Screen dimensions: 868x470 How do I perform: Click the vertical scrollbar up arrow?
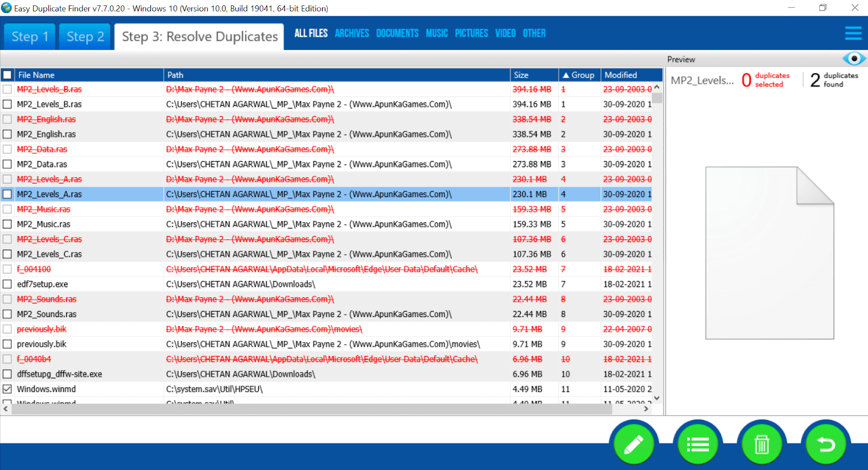tap(657, 87)
